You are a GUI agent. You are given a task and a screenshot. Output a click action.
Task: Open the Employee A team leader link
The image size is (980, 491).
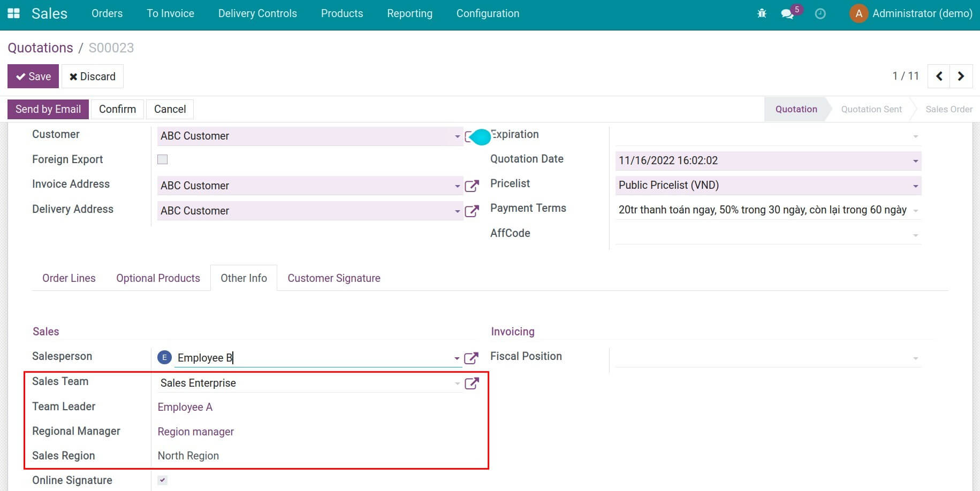pyautogui.click(x=185, y=407)
